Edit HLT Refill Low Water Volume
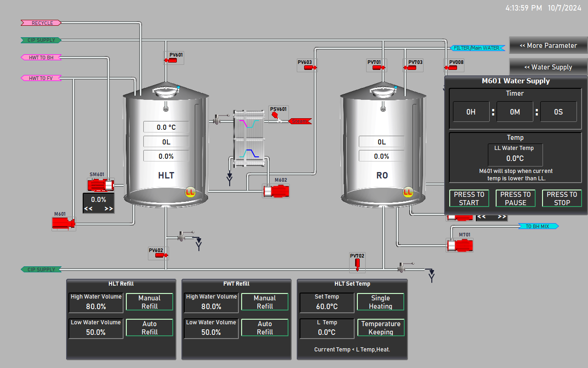This screenshot has height=368, width=588. pos(96,328)
